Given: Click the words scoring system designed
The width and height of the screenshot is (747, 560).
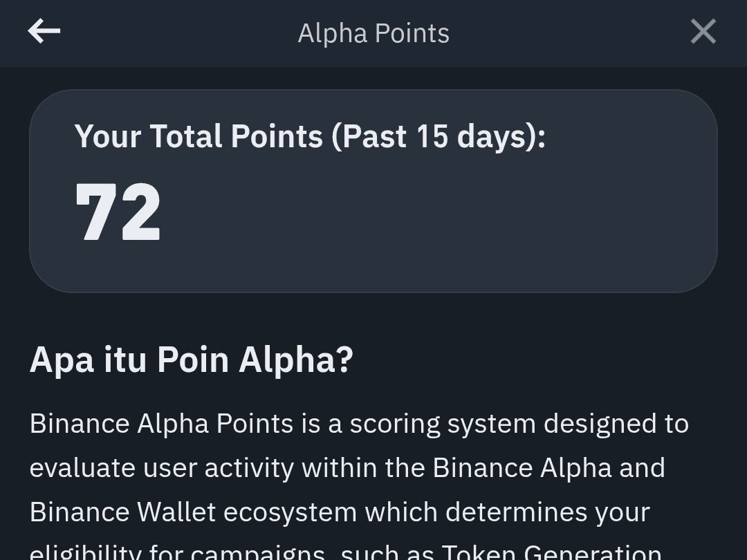Looking at the screenshot, I should coord(443,423).
